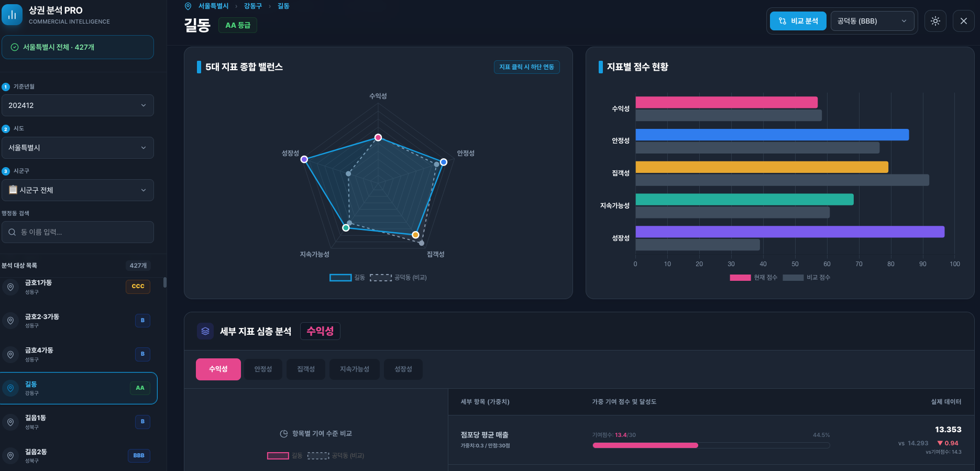
Task: Click the 성장성 point on the radar chart
Action: (x=304, y=159)
